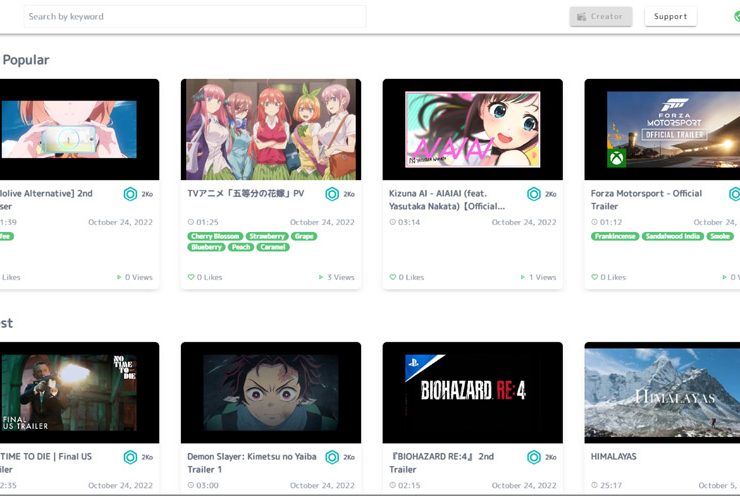Select the Frankincense tag
Viewport: 740px width, 496px height.
tap(615, 236)
